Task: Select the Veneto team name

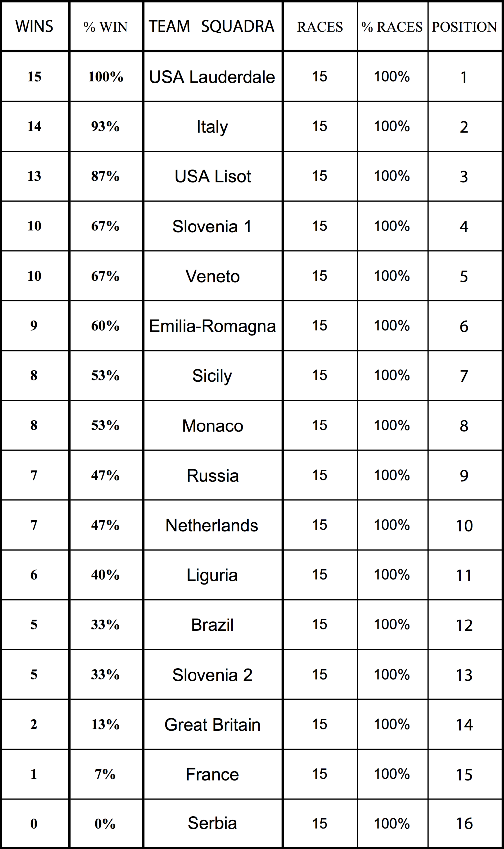Action: pos(213,276)
